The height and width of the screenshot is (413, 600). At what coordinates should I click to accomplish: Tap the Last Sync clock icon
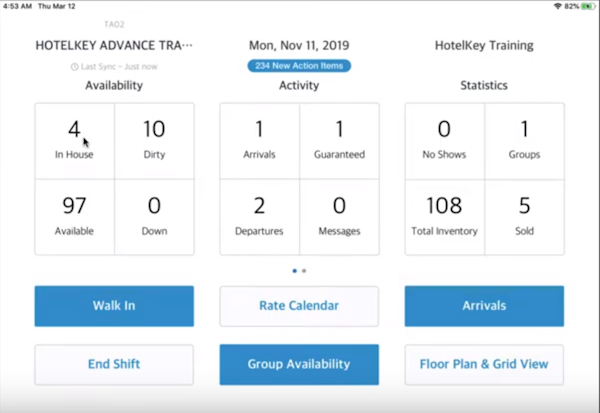75,66
